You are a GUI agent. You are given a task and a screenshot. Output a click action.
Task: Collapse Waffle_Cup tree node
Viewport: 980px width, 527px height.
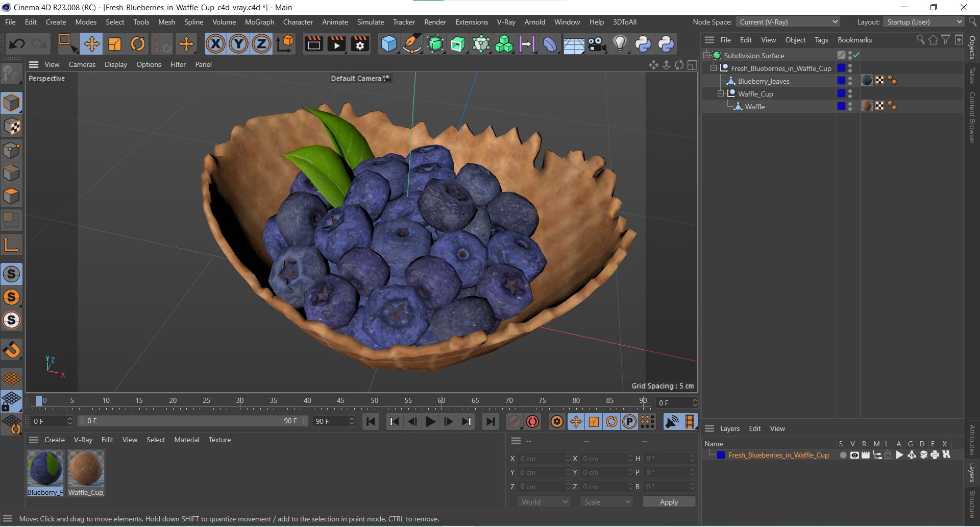[721, 93]
